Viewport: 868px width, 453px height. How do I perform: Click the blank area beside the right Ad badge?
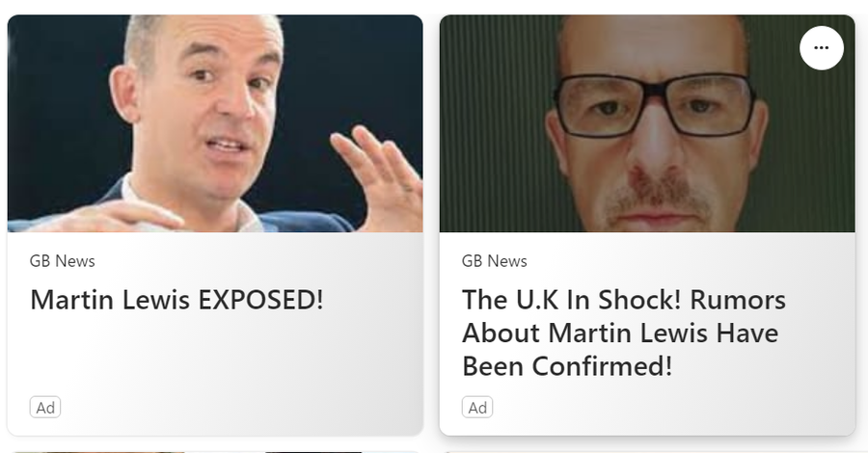[x=665, y=408]
